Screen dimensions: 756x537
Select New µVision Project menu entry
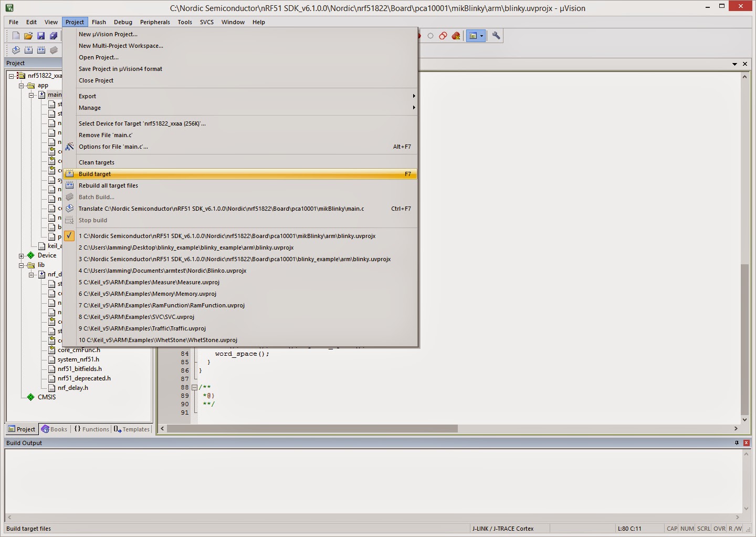[x=240, y=34]
